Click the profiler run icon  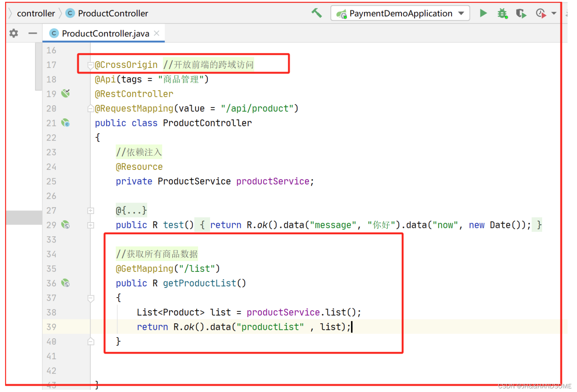[541, 14]
